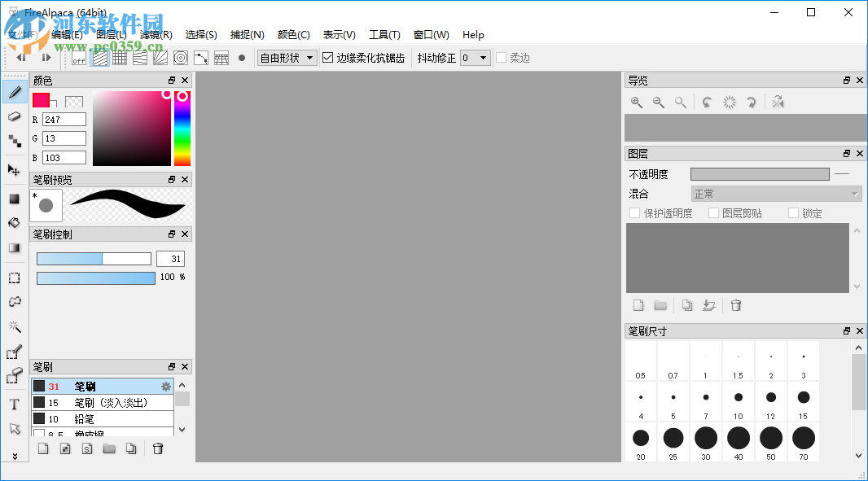Create a new layer in the layers panel
This screenshot has height=481, width=868.
pyautogui.click(x=638, y=305)
